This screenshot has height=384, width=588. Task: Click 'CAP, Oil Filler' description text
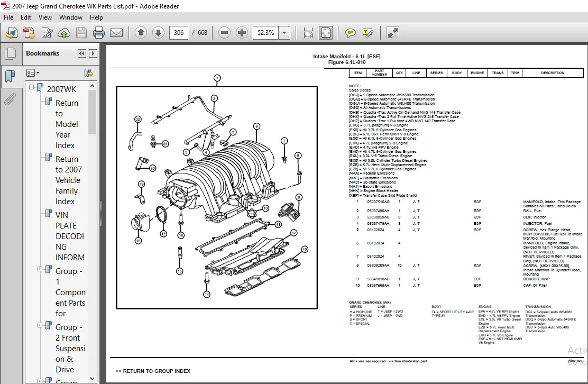click(x=535, y=286)
